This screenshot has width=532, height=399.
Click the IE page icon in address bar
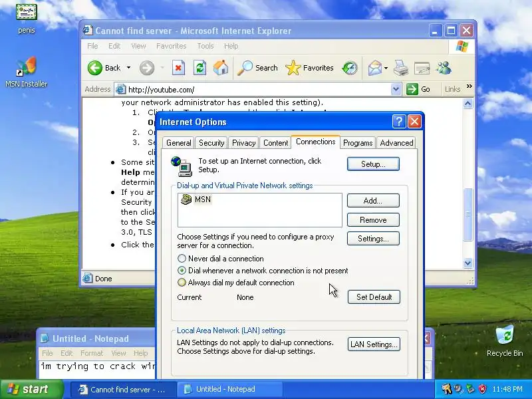[121, 90]
